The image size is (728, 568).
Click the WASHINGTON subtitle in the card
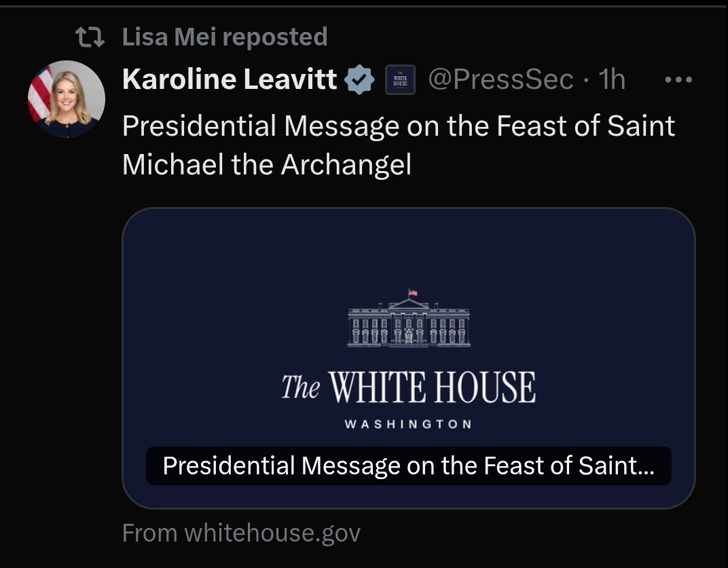tap(408, 424)
